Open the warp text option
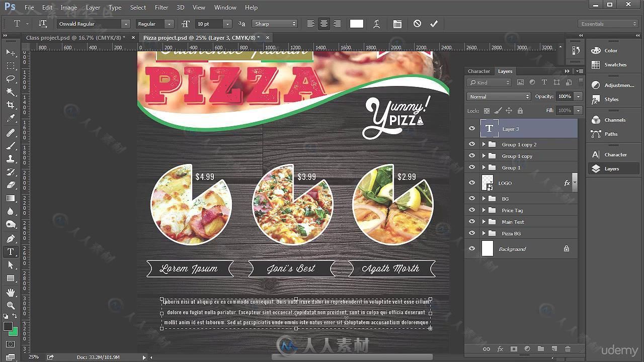 pos(376,24)
